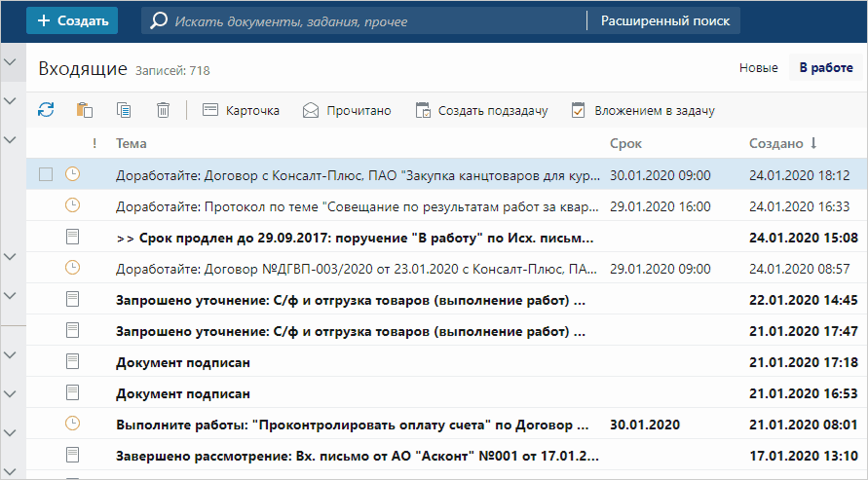This screenshot has width=868, height=480.
Task: Mark message as Прочитано
Action: click(x=347, y=110)
